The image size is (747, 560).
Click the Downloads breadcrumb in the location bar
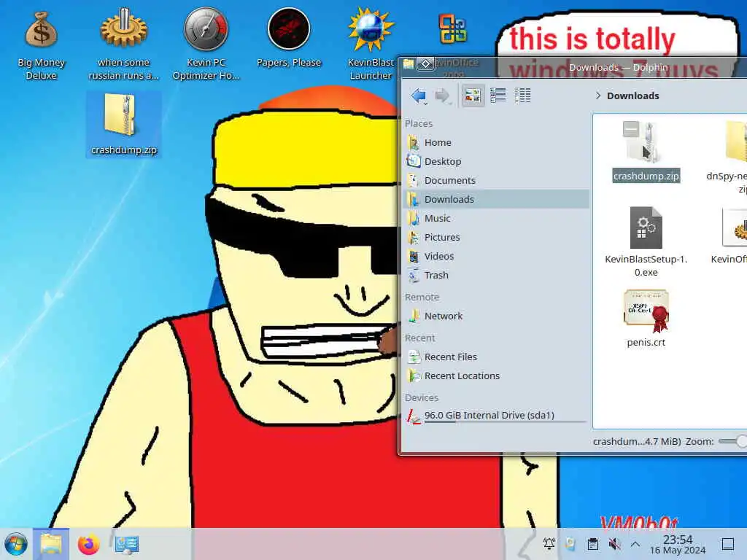pos(632,96)
